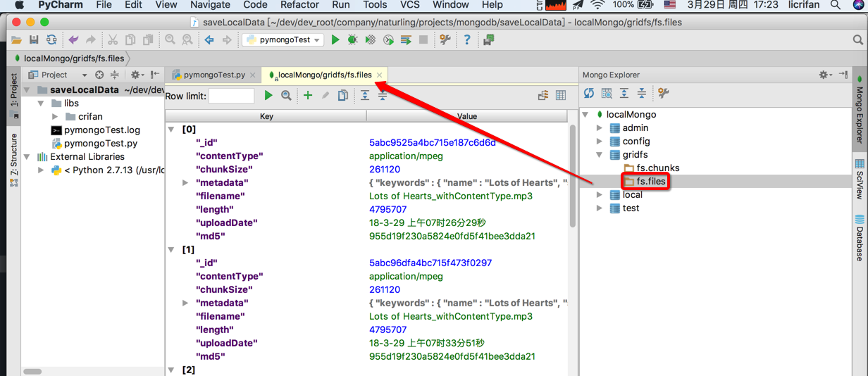This screenshot has height=376, width=868.
Task: Click the Row limit input field
Action: pos(231,96)
